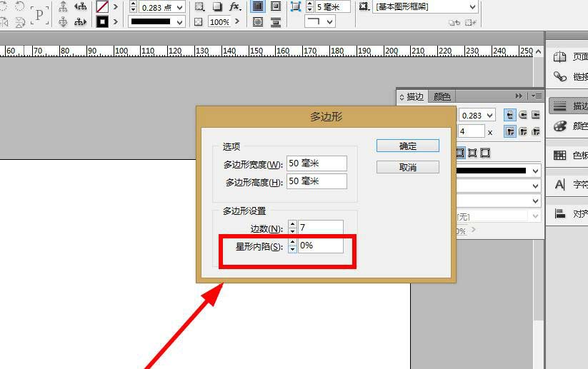
Task: Click the 确定 button in polygon dialog
Action: click(408, 146)
